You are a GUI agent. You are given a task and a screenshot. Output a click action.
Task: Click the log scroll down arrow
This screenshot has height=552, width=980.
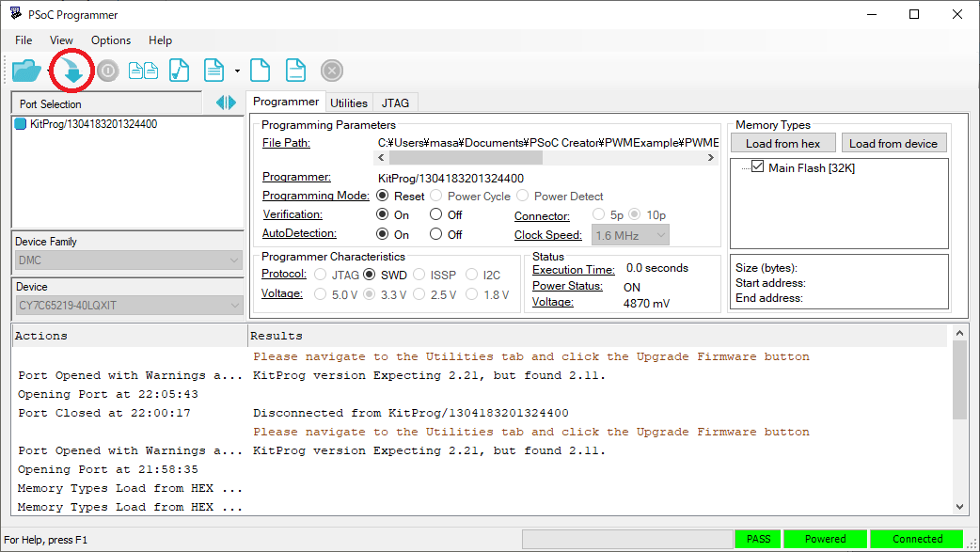point(959,507)
